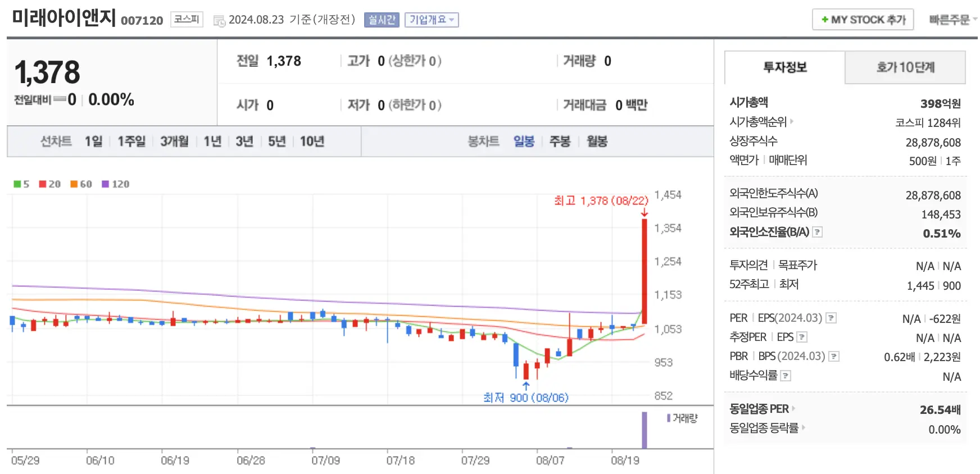Click the 08/22 red candlestick on chart
This screenshot has width=980, height=474.
point(645,271)
